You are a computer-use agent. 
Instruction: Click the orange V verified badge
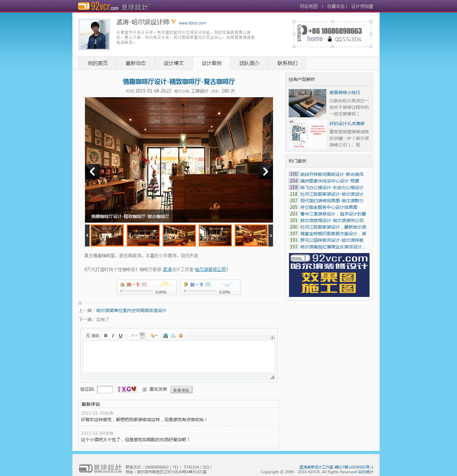coord(174,22)
